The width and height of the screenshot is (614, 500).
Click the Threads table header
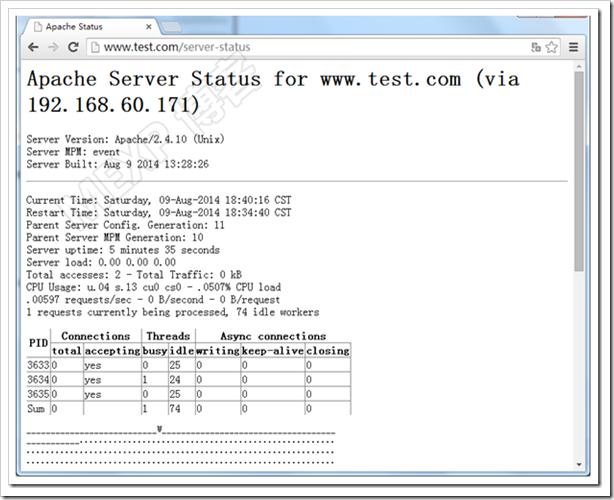(x=168, y=336)
